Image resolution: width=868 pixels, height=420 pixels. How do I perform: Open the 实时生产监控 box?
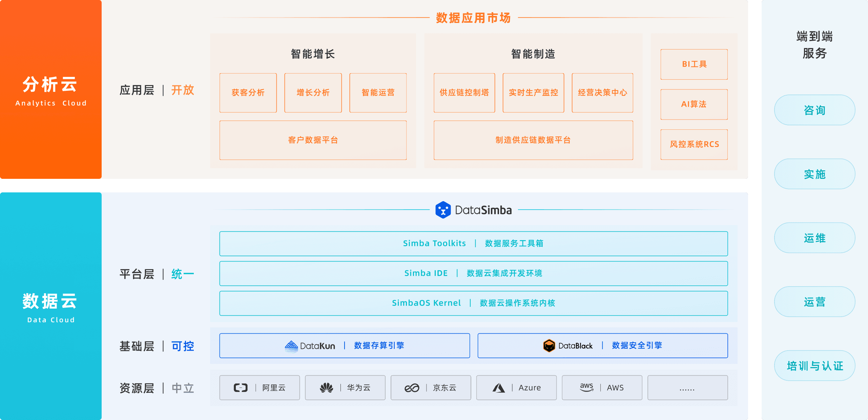coord(533,93)
